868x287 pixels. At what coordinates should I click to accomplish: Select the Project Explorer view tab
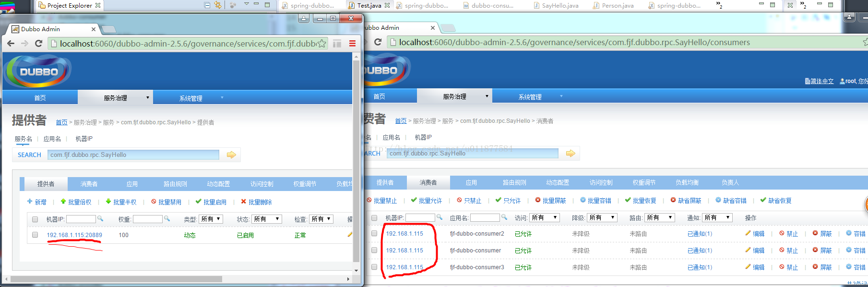click(70, 5)
